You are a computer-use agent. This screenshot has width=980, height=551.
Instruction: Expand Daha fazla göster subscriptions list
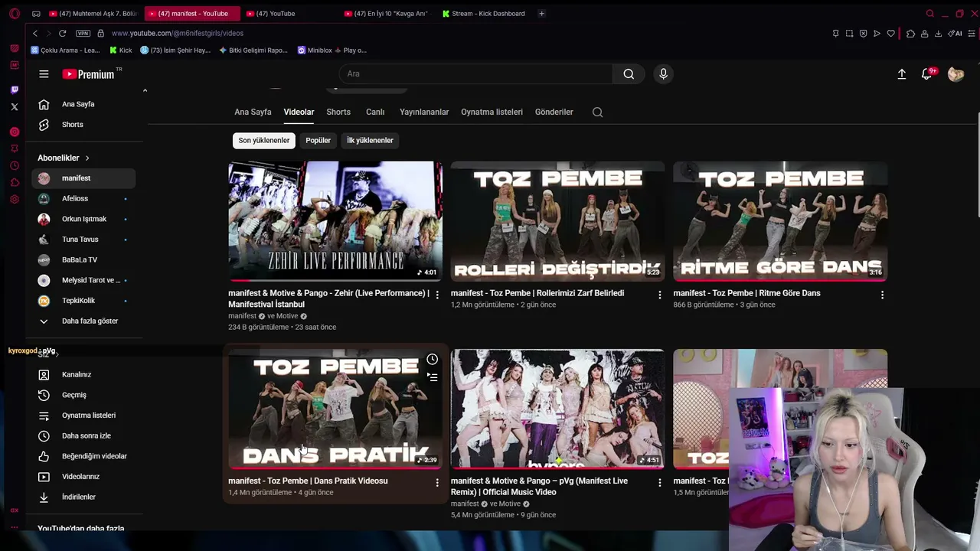84,321
